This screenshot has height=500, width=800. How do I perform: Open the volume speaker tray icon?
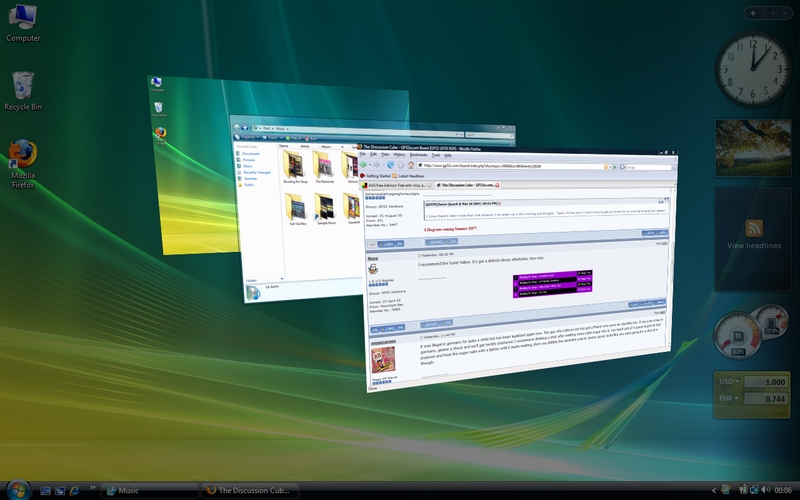click(765, 490)
